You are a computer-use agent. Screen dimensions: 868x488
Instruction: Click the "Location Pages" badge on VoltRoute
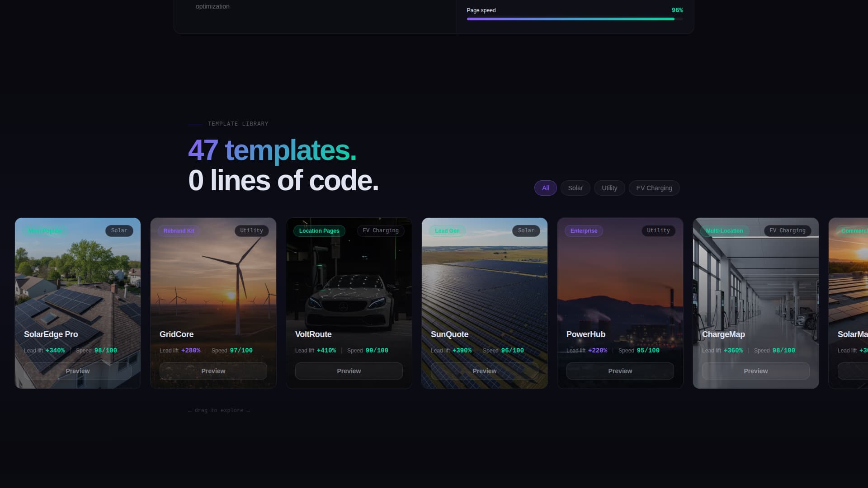pos(319,231)
